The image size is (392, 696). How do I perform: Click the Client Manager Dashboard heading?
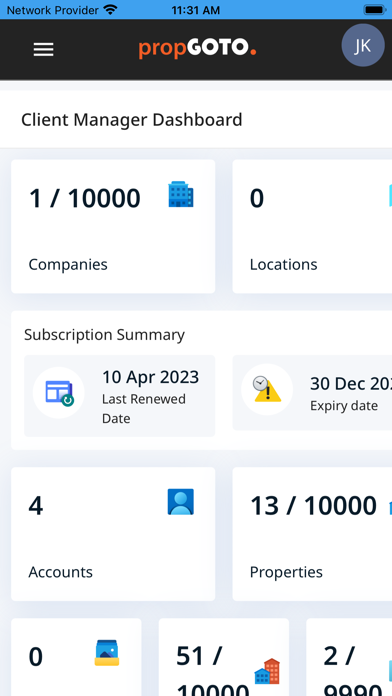[x=132, y=120]
